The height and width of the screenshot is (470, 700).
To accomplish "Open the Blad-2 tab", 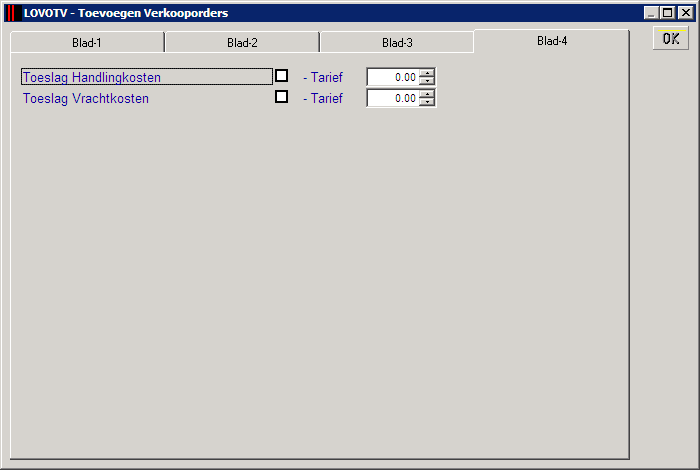I will click(242, 42).
